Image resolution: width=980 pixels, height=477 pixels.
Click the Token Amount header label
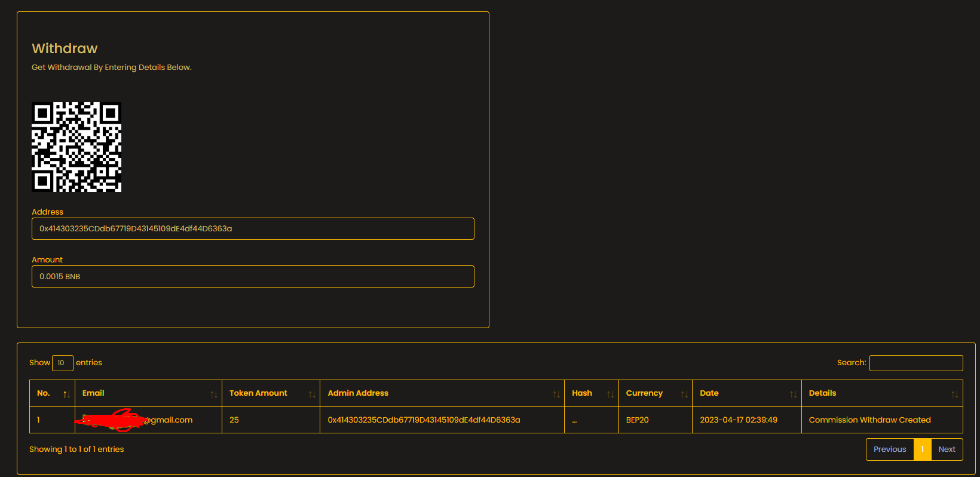[x=258, y=393]
